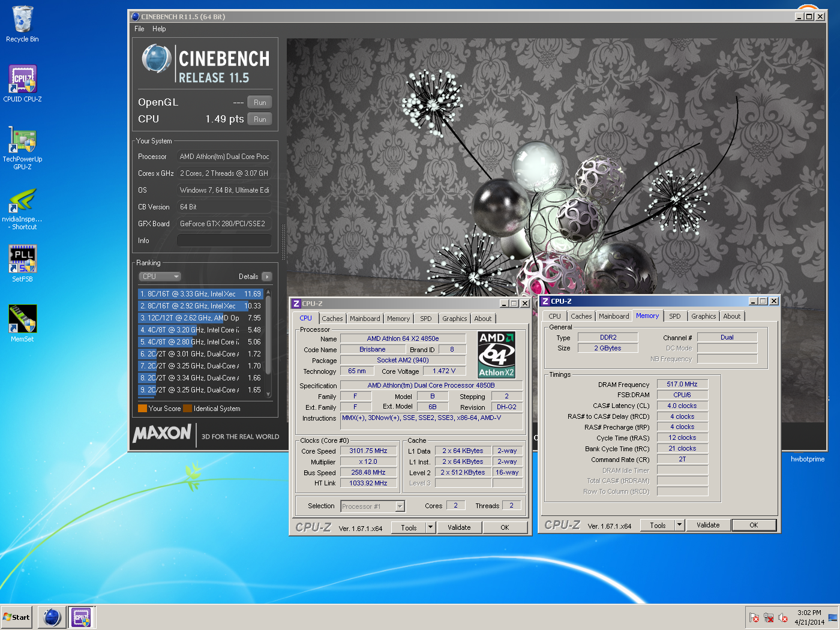Open the Start menu
The height and width of the screenshot is (630, 840).
click(16, 617)
